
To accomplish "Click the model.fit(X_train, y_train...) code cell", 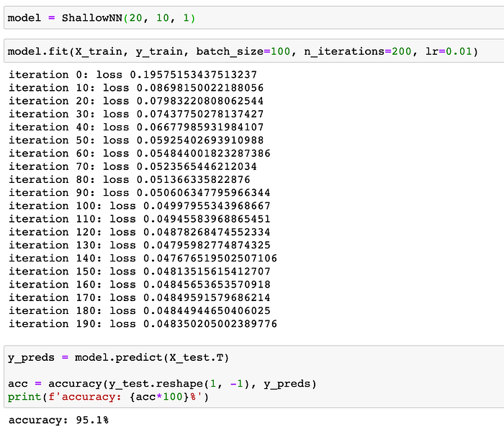I will click(x=254, y=51).
